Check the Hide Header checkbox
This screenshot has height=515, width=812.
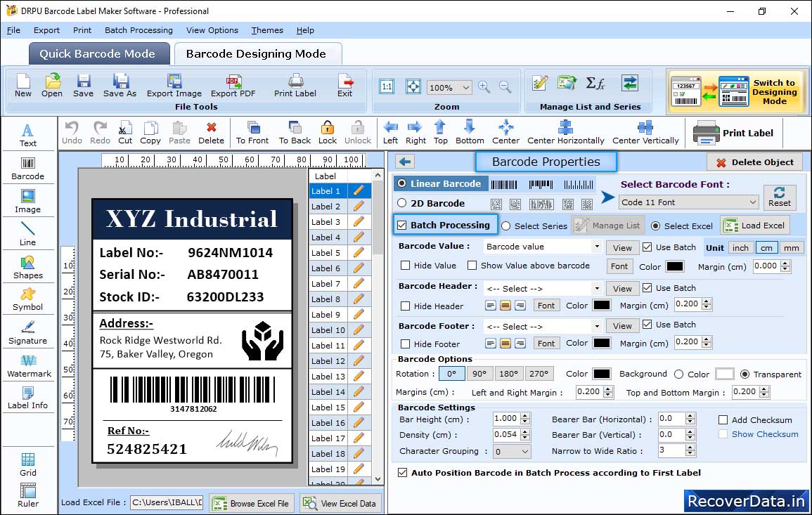[x=406, y=306]
